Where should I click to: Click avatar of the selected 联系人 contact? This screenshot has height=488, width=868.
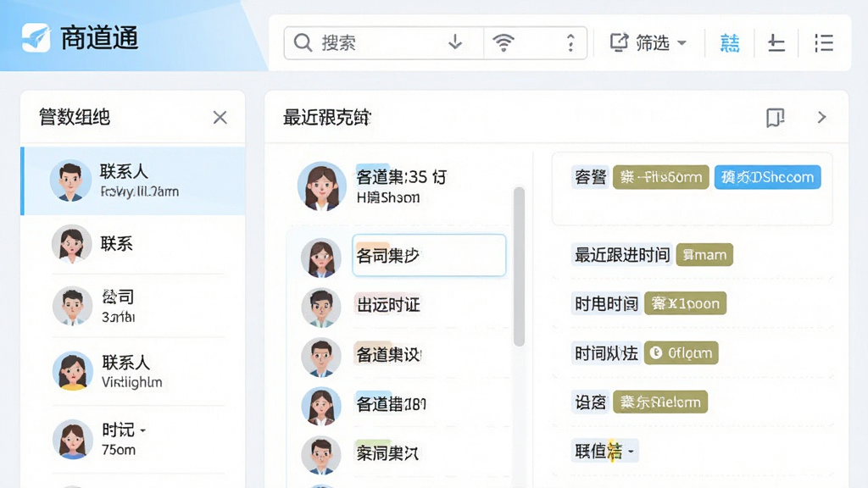pyautogui.click(x=70, y=180)
